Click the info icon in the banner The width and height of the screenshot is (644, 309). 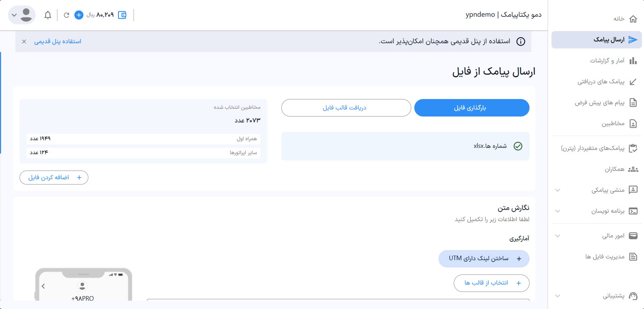tap(520, 42)
